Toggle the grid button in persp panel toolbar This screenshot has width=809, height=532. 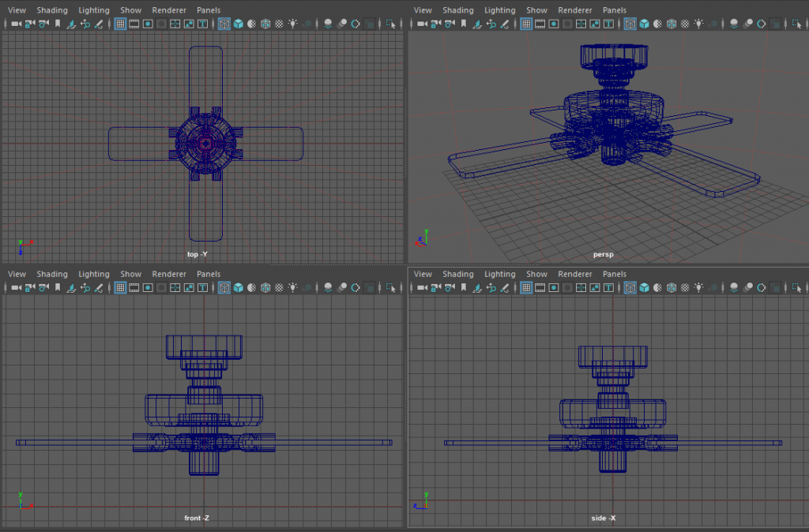(526, 24)
